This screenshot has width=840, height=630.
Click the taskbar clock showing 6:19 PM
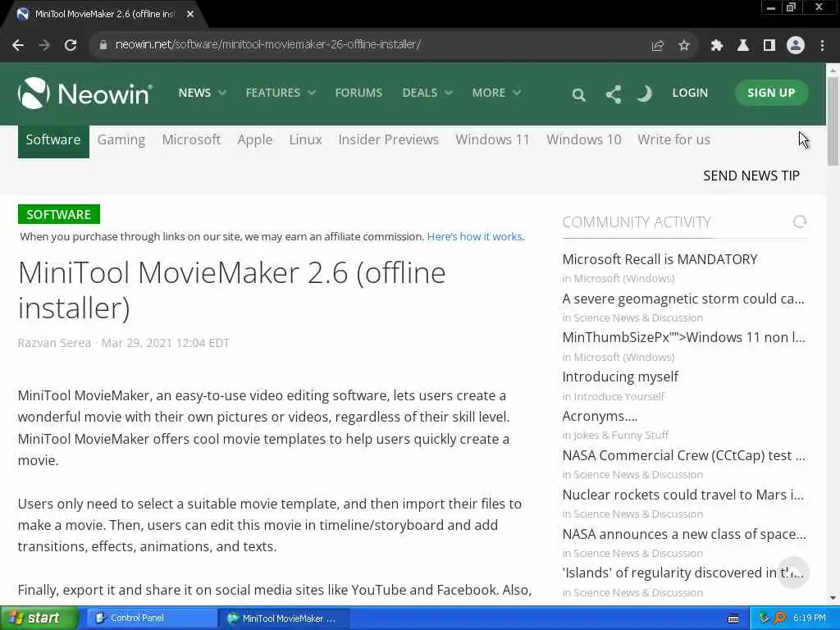point(809,619)
